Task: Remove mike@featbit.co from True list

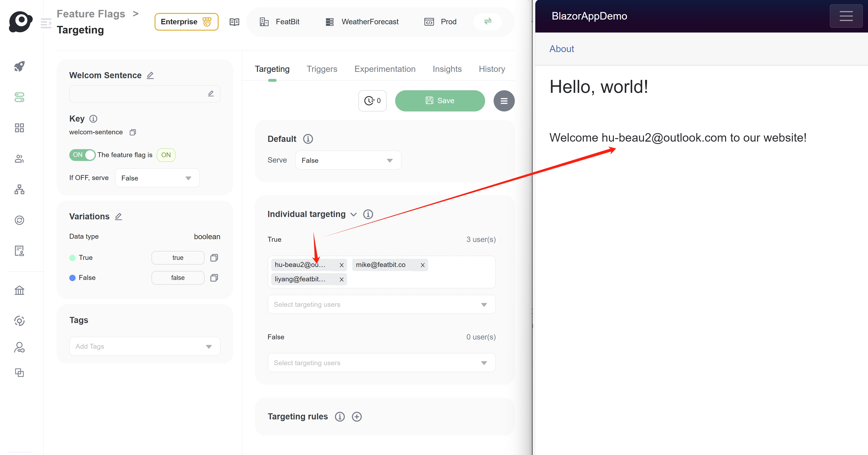Action: point(422,265)
